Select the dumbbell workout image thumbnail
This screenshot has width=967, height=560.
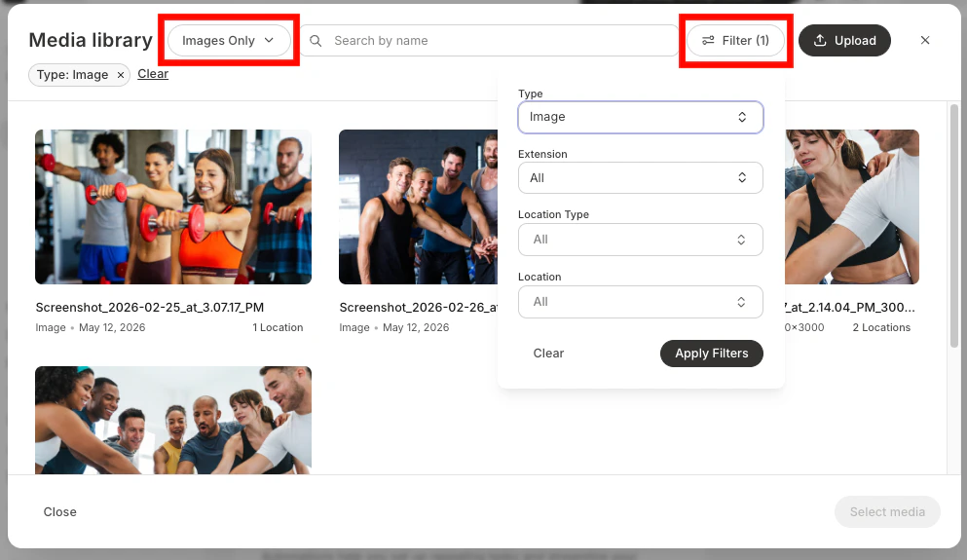pyautogui.click(x=173, y=206)
